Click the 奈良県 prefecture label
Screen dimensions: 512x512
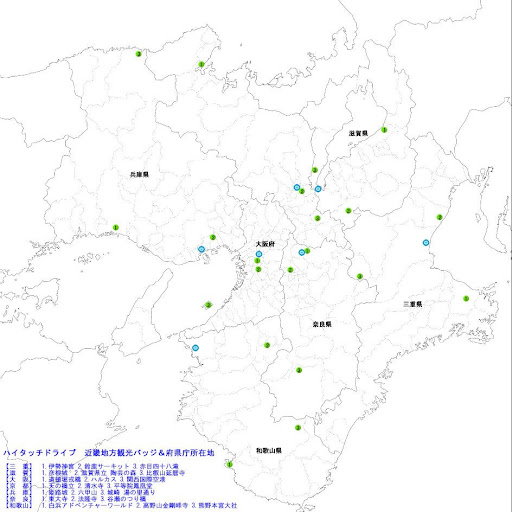coord(322,324)
